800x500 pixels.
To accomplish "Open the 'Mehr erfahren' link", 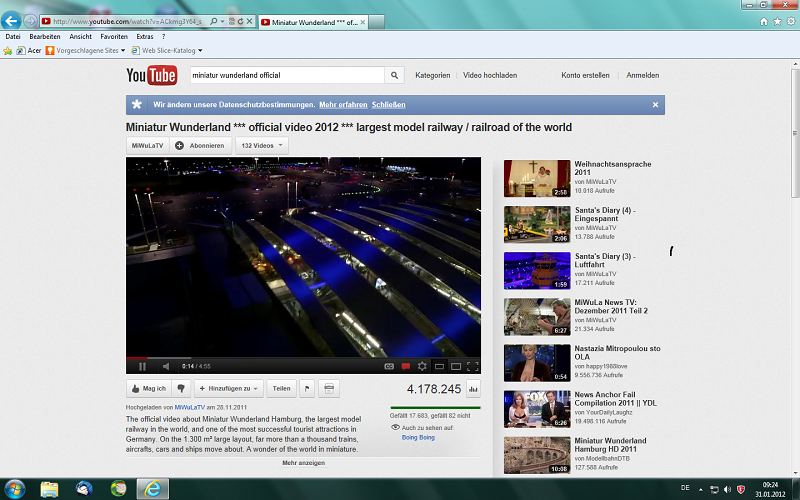I will click(x=343, y=105).
